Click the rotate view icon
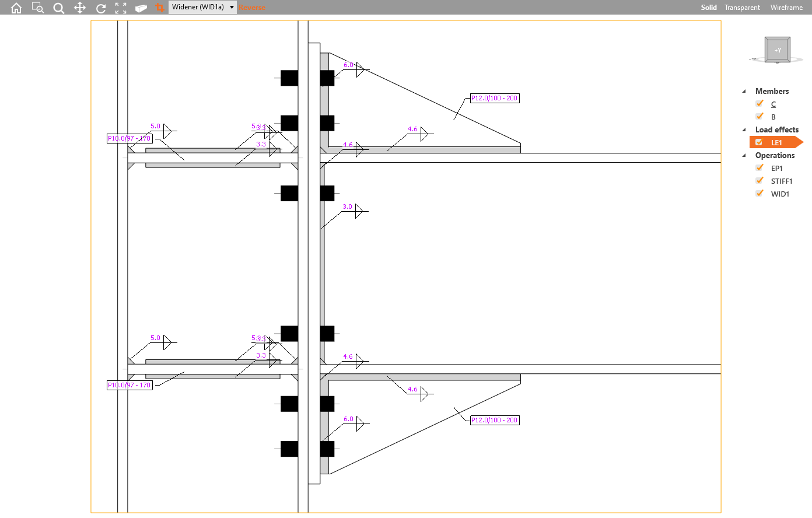This screenshot has width=812, height=518. (100, 8)
